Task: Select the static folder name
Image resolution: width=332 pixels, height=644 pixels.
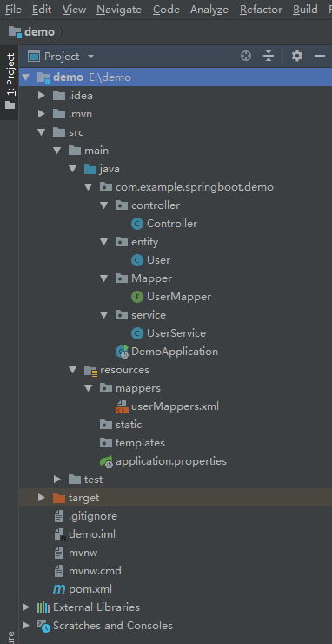Action: pyautogui.click(x=129, y=425)
